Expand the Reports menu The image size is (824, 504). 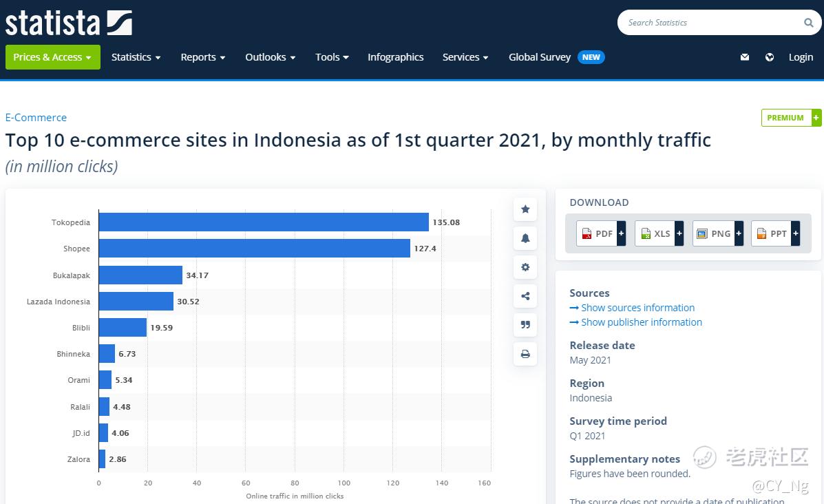tap(203, 56)
